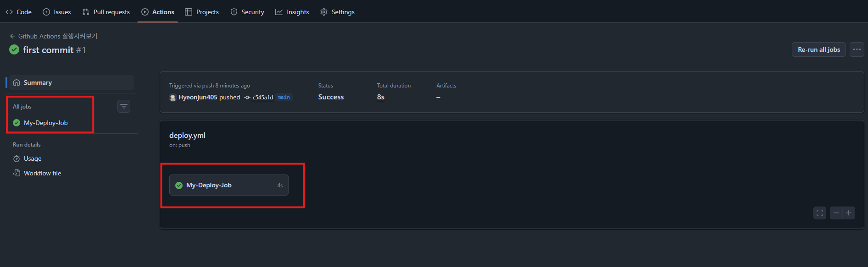Select My-Deploy-Job in the sidebar

pos(45,123)
